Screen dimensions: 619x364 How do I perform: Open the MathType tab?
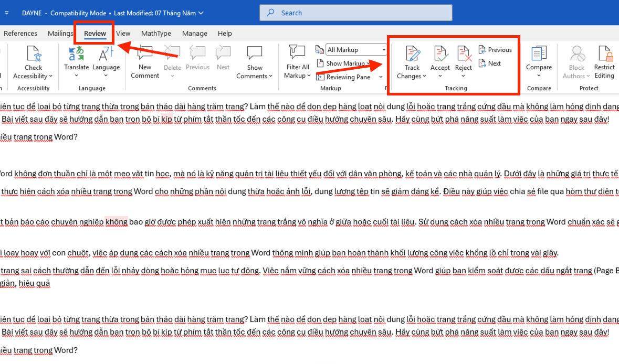[x=156, y=34]
